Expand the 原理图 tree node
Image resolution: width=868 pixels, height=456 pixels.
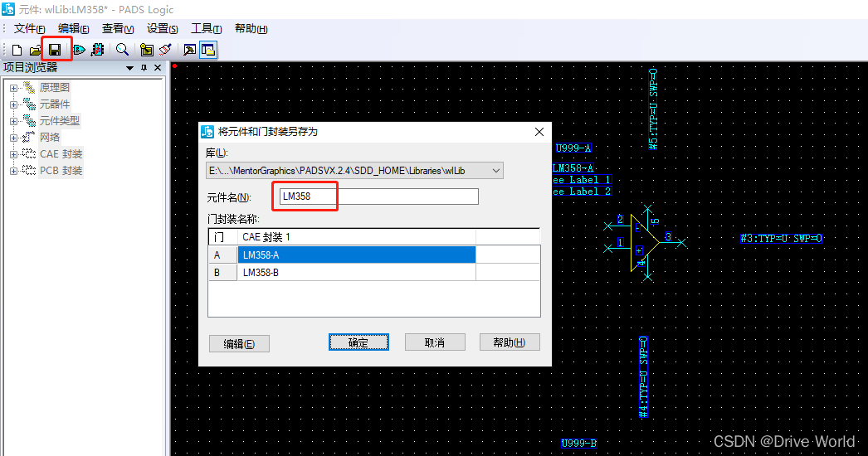pyautogui.click(x=13, y=88)
